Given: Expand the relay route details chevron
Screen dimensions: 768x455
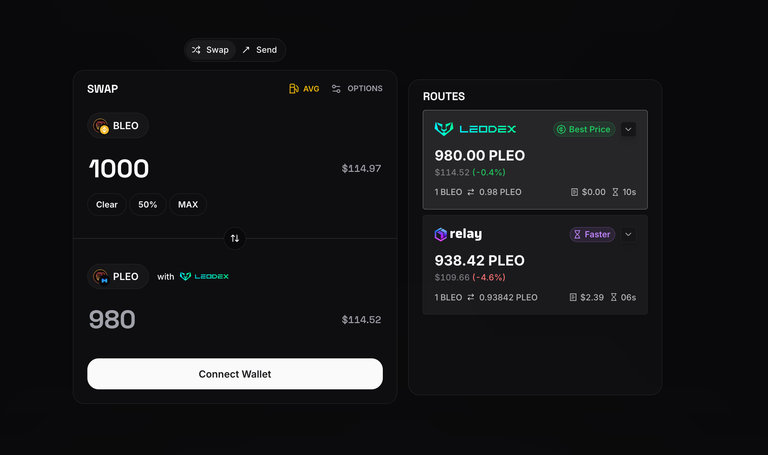Looking at the screenshot, I should (628, 235).
